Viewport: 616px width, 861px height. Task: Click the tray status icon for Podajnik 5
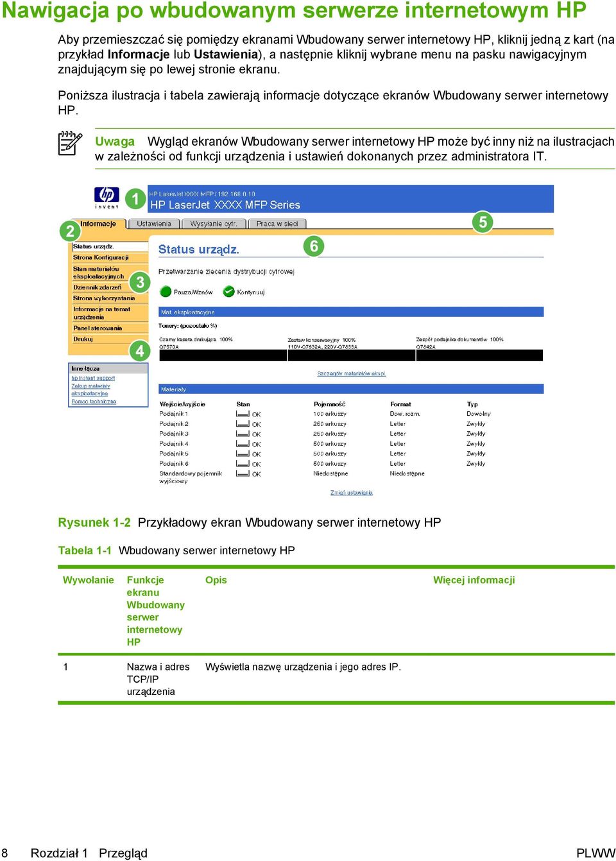click(x=243, y=454)
